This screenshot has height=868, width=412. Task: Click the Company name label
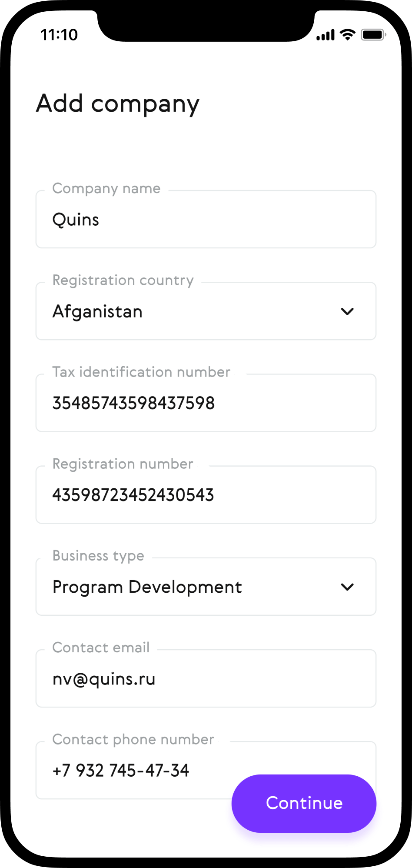pyautogui.click(x=106, y=188)
